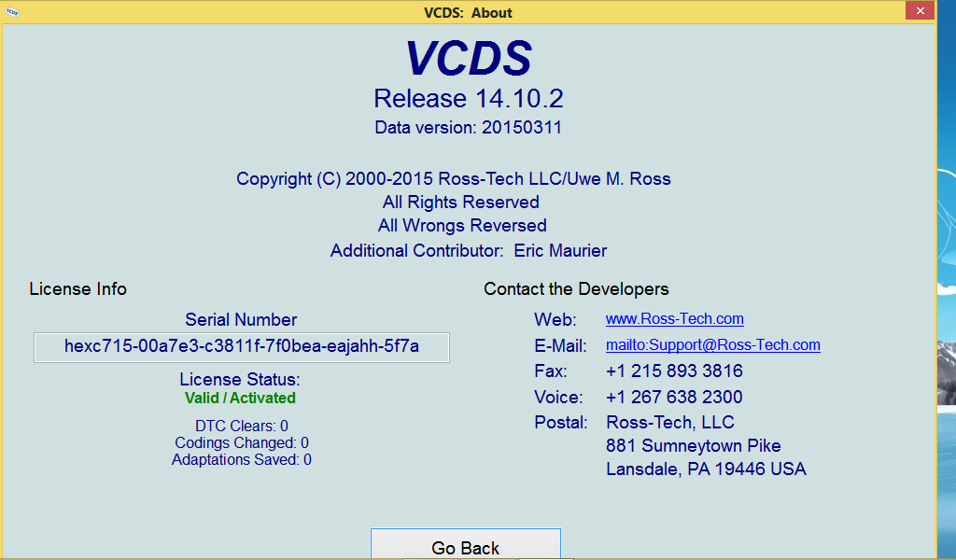
Task: Open the www.Ross-Tech.com web link
Action: pos(674,318)
